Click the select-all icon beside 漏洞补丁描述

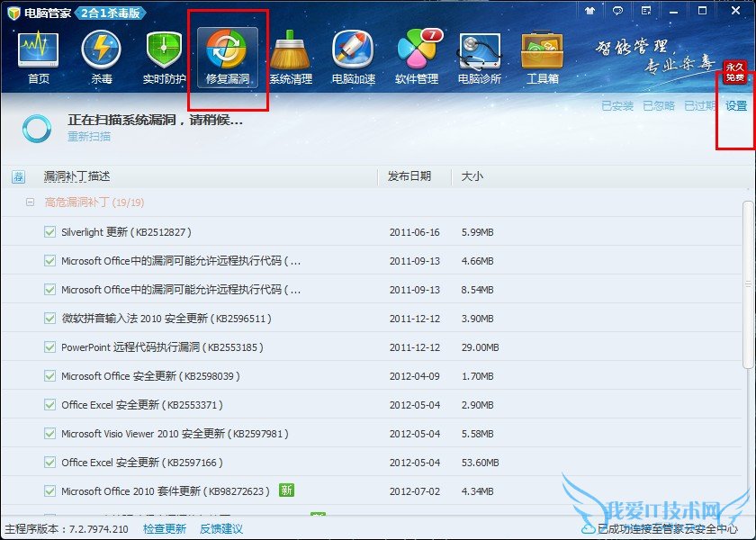click(18, 177)
